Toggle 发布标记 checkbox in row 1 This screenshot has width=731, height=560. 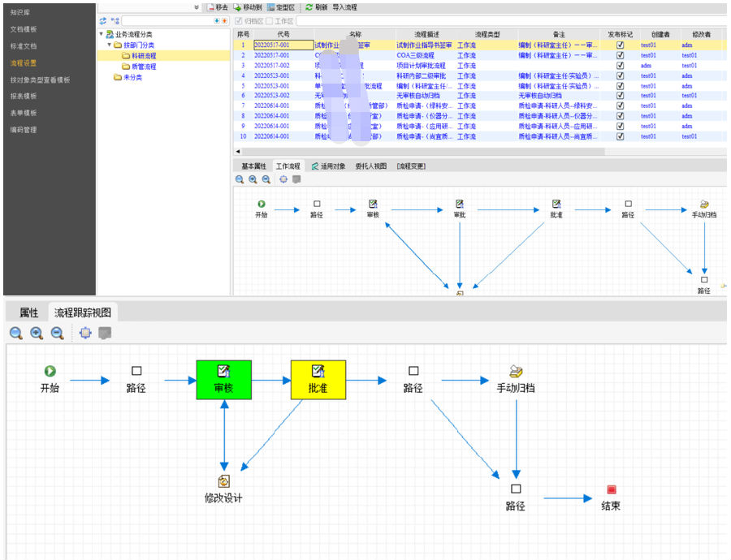click(x=621, y=45)
